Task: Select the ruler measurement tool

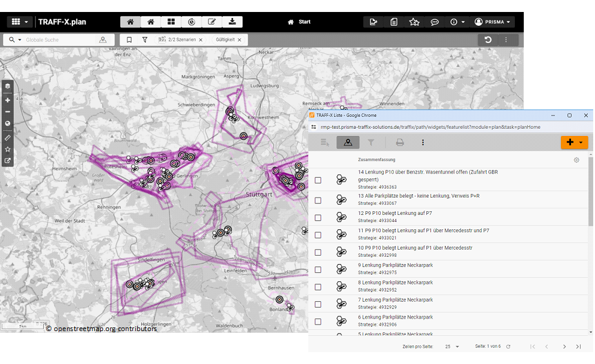Action: [x=8, y=138]
